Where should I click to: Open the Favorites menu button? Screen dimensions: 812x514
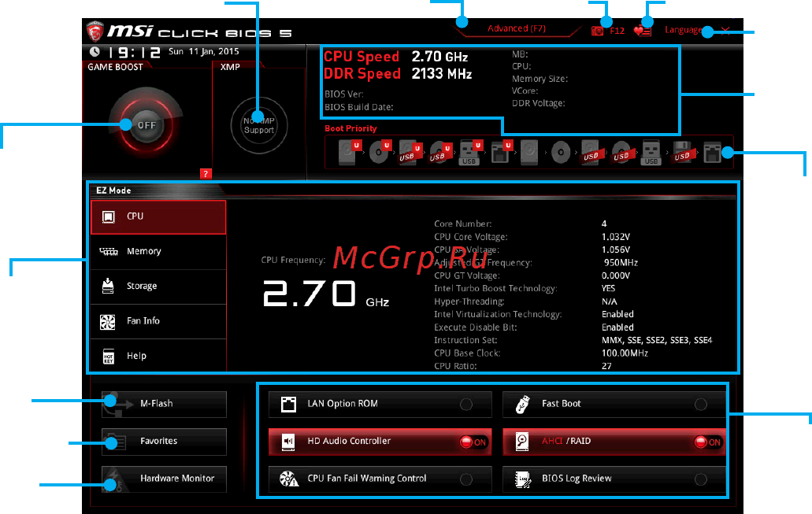pos(164,442)
